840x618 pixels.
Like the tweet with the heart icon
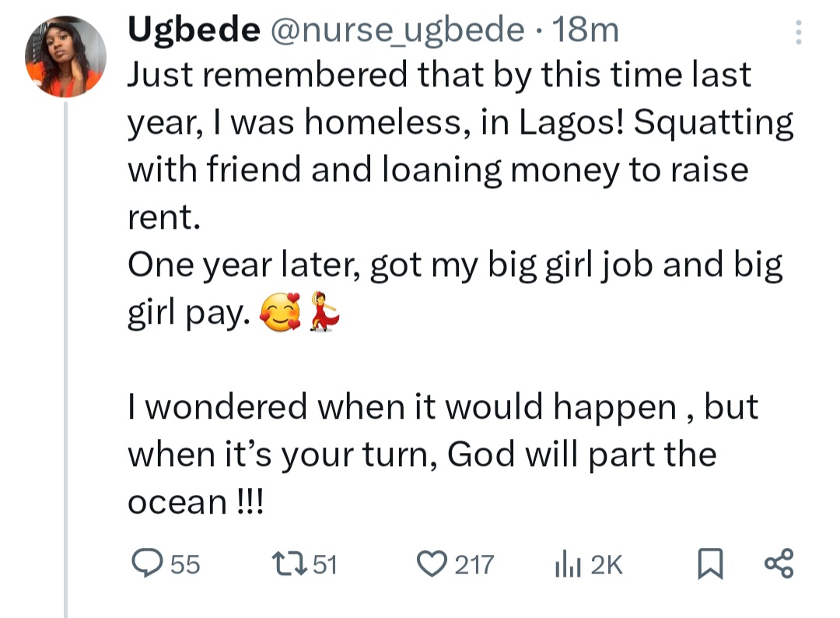pyautogui.click(x=432, y=564)
